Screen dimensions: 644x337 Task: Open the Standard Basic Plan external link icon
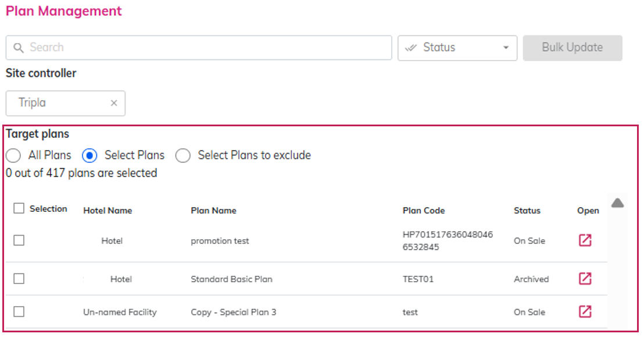point(585,279)
